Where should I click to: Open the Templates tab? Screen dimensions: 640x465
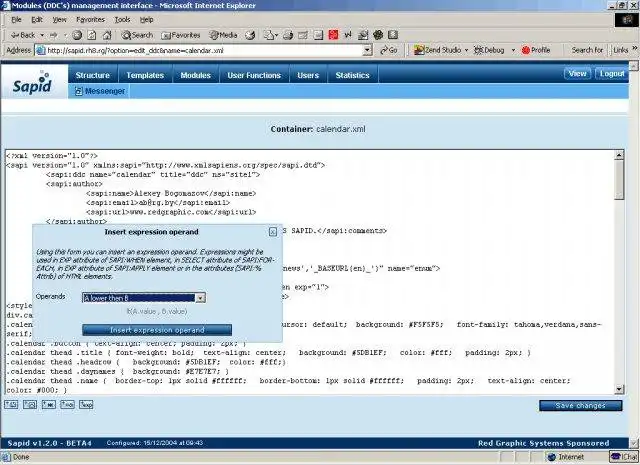pyautogui.click(x=145, y=75)
